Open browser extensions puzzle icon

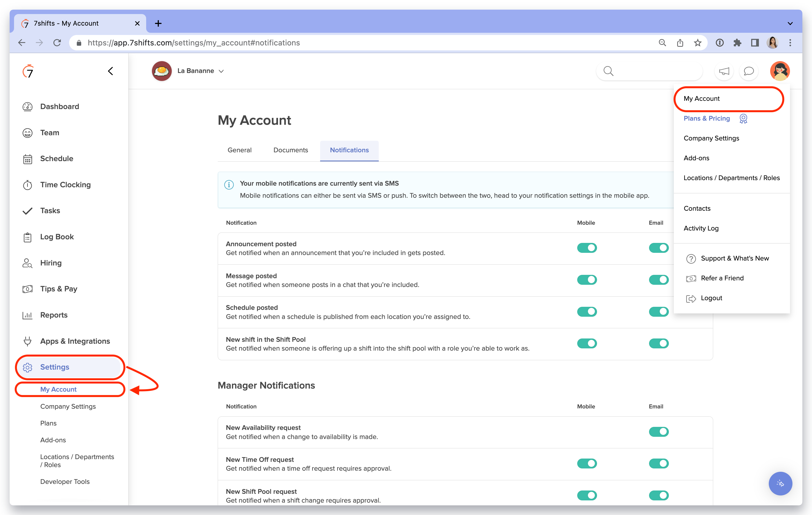click(x=737, y=43)
